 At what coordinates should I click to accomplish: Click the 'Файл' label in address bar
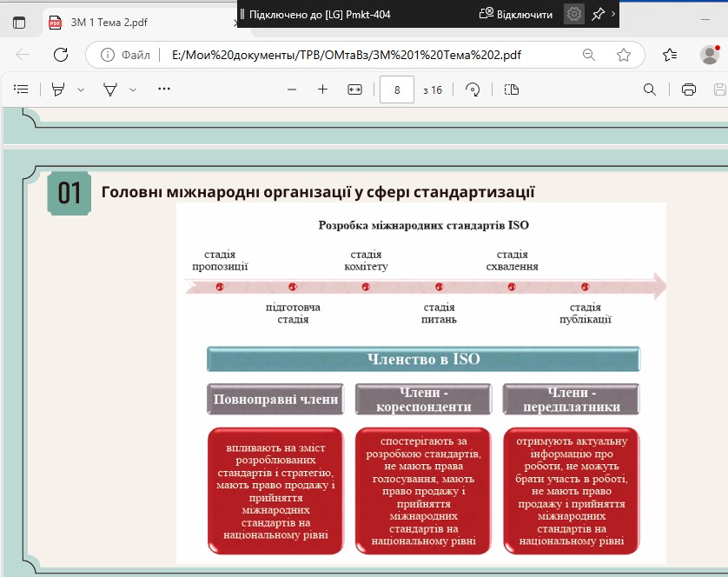tap(136, 56)
